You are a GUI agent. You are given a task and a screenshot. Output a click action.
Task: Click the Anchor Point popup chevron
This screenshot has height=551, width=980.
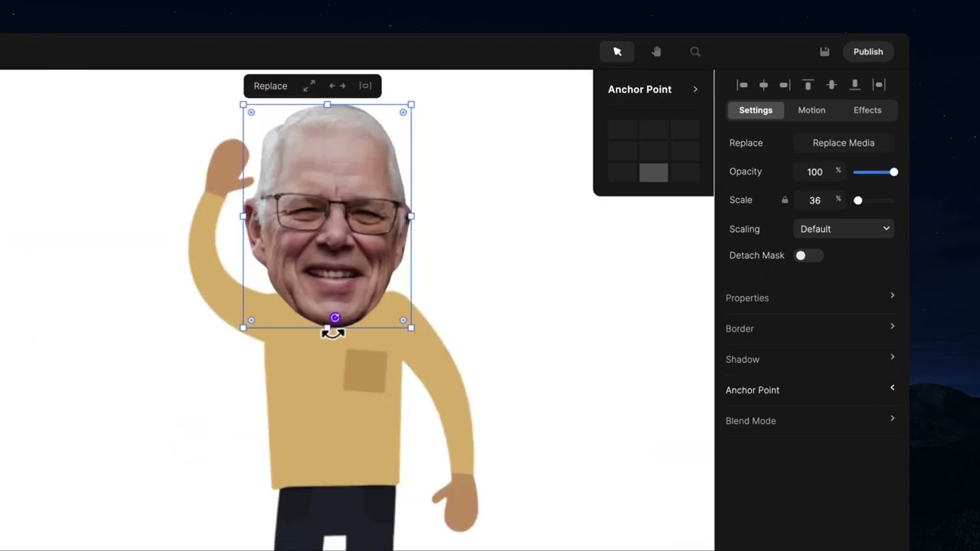pyautogui.click(x=695, y=90)
